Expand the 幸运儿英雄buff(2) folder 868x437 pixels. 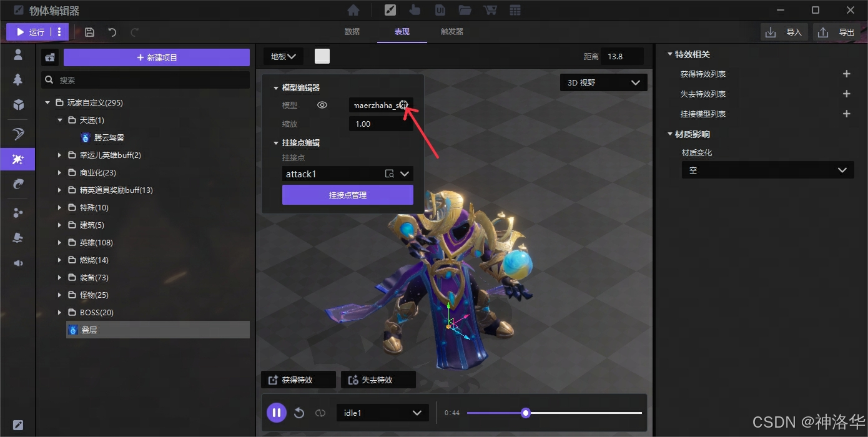(60, 155)
